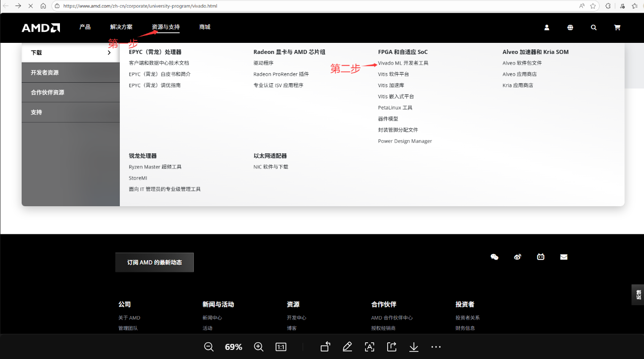Open EPYC（霄龙）调优指南 link
This screenshot has width=644, height=359.
(155, 85)
